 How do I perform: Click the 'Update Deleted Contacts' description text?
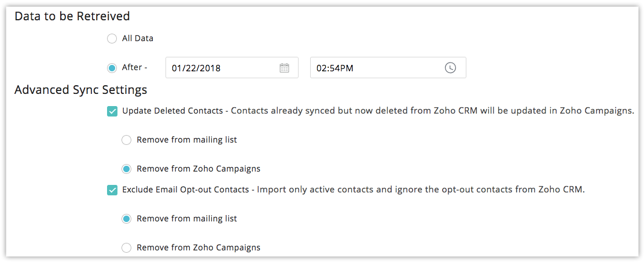point(378,111)
